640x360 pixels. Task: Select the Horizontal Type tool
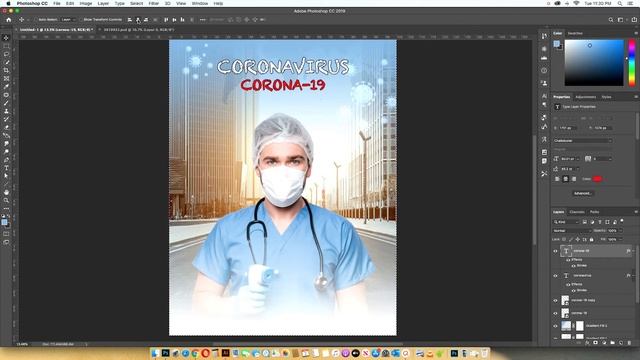point(6,168)
